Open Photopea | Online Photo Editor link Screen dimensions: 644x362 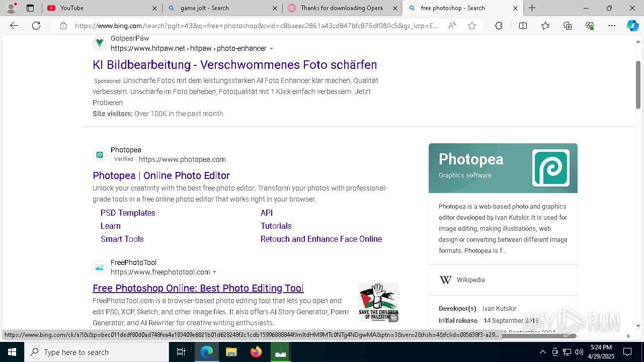coord(161,175)
